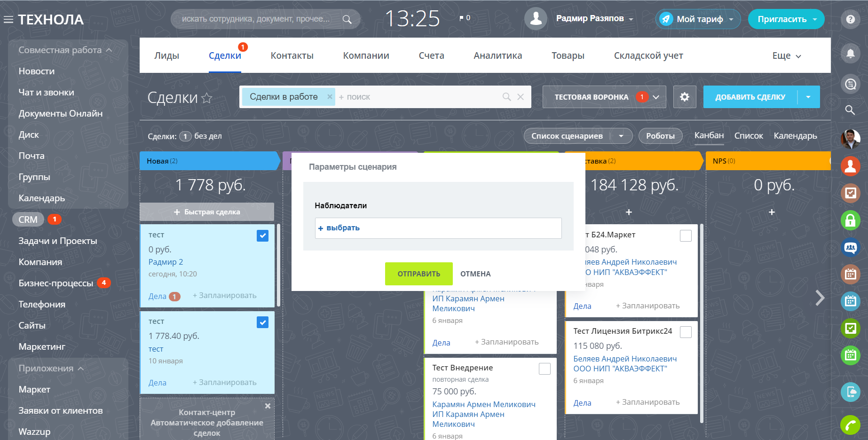Click the Новая column vertical scrollbar
The width and height of the screenshot is (868, 440).
279,266
